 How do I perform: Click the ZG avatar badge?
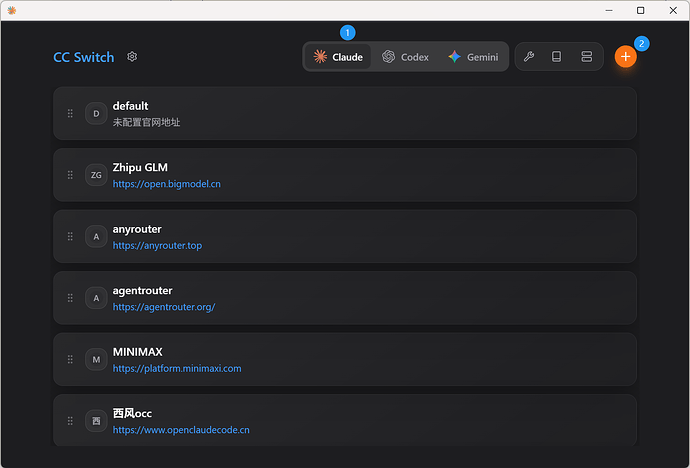[x=96, y=175]
